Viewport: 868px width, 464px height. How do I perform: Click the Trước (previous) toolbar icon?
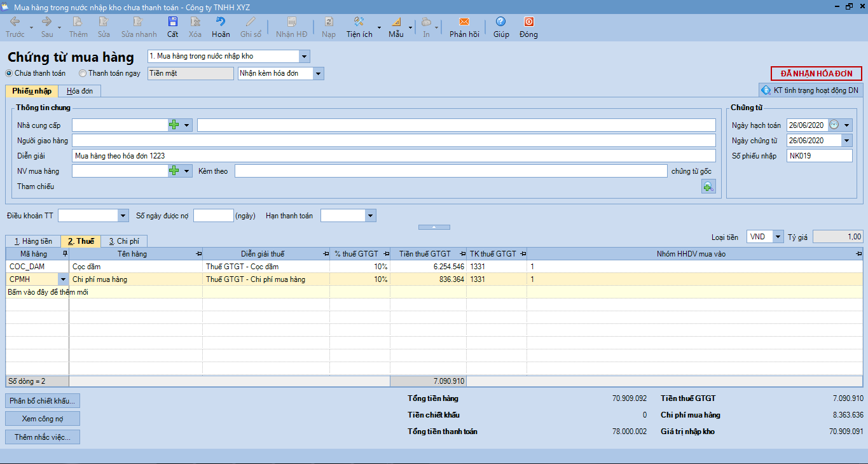tap(15, 22)
